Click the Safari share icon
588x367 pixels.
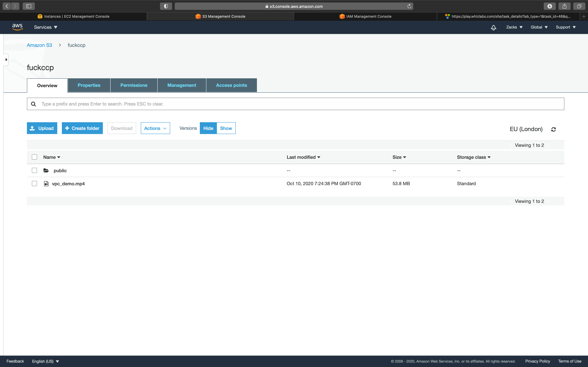click(564, 6)
